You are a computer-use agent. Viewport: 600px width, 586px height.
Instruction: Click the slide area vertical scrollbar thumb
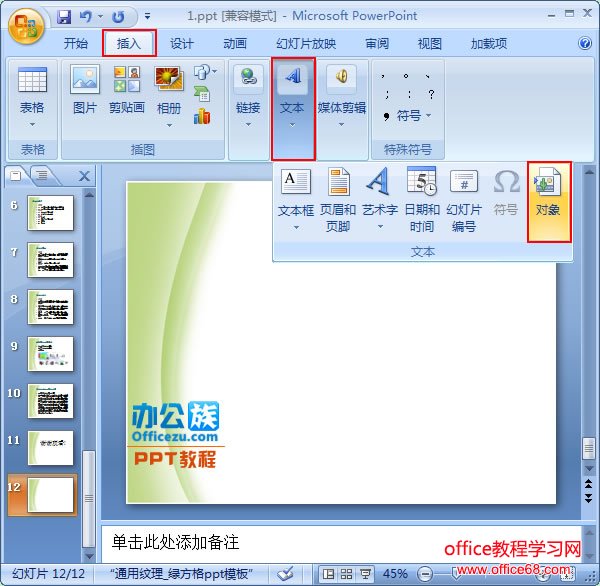(589, 448)
